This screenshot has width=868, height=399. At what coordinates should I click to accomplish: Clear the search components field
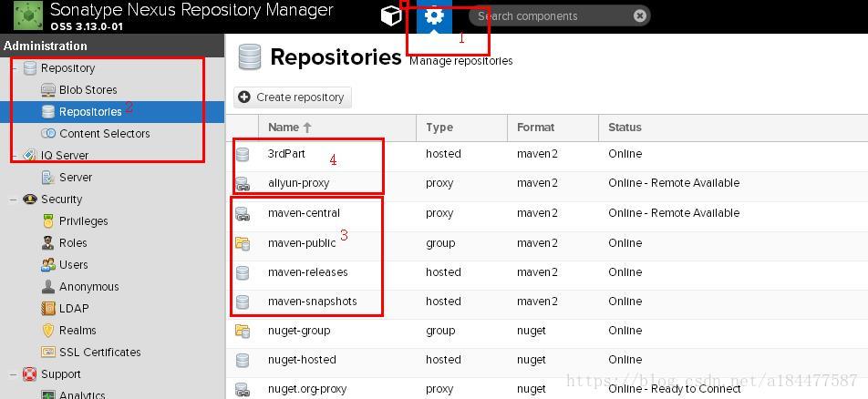639,16
